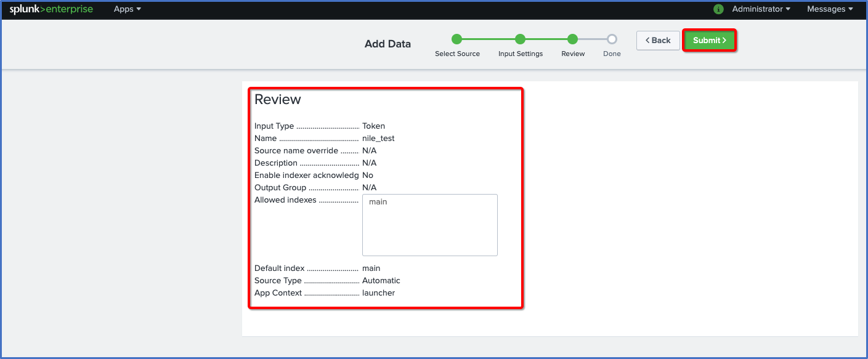
Task: Click the Select Source step circle
Action: pos(456,39)
